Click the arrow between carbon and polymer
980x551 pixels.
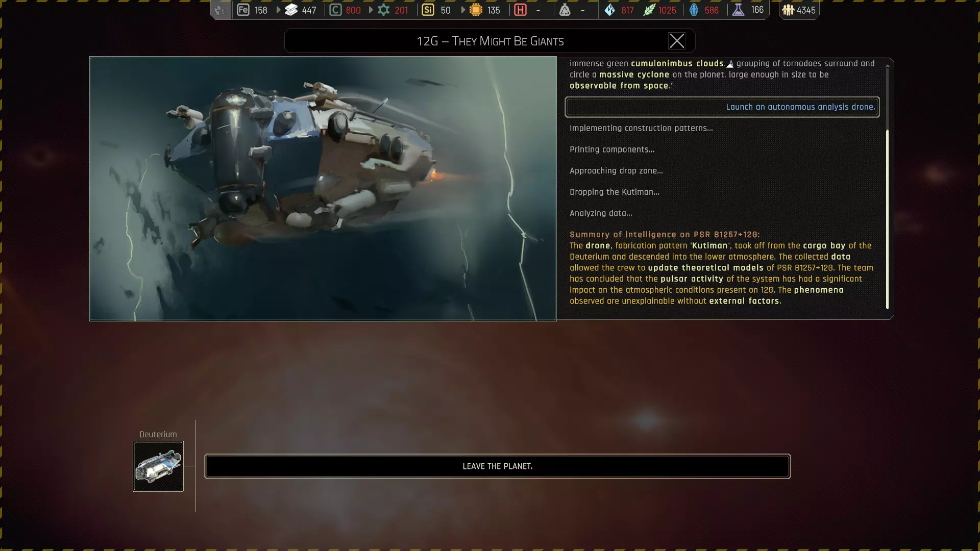tap(371, 10)
